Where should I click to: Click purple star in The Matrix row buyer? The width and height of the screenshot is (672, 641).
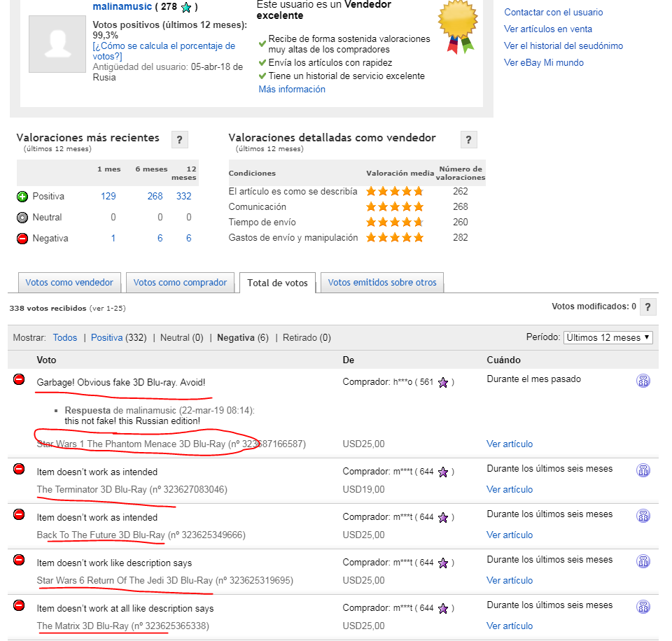click(443, 608)
